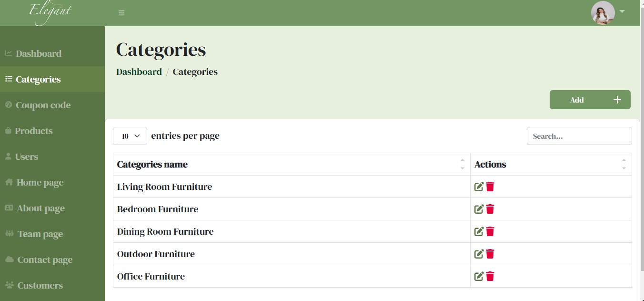Open the entries per page dropdown

[130, 136]
